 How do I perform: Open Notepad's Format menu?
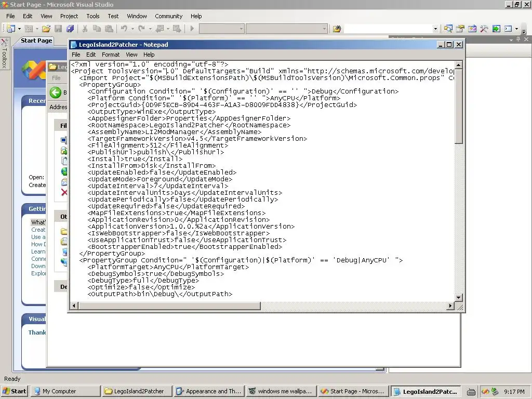111,55
